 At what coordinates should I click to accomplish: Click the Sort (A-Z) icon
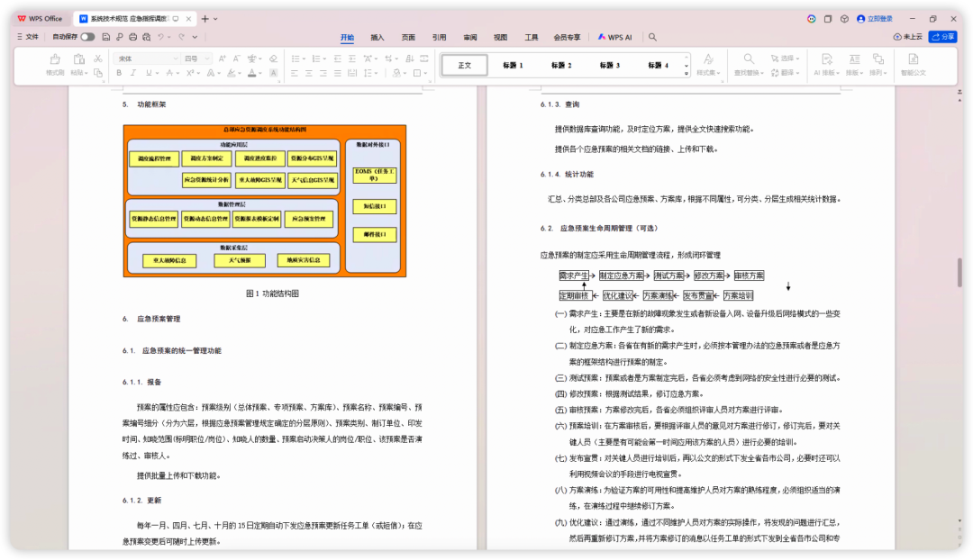(410, 59)
